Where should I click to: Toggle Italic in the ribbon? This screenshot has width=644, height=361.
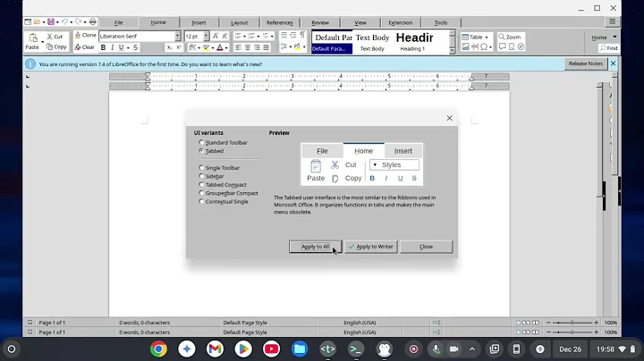click(112, 47)
